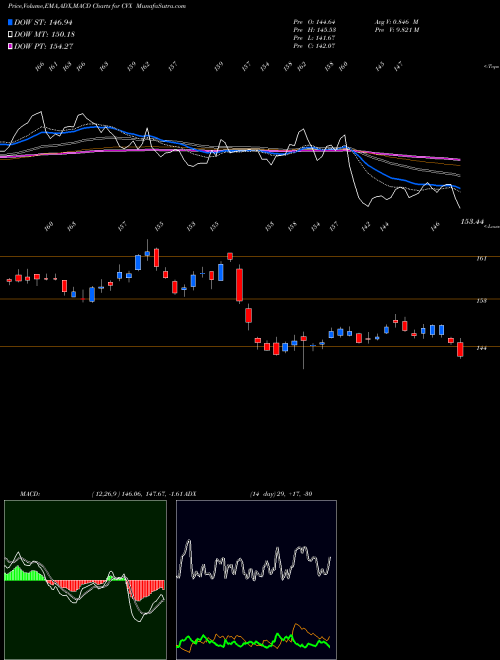Click the white DOW MT legend swatch

coord(10,34)
